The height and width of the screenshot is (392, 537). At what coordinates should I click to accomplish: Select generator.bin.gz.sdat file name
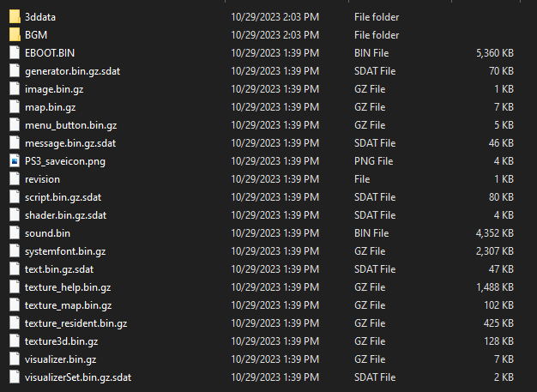tap(73, 71)
